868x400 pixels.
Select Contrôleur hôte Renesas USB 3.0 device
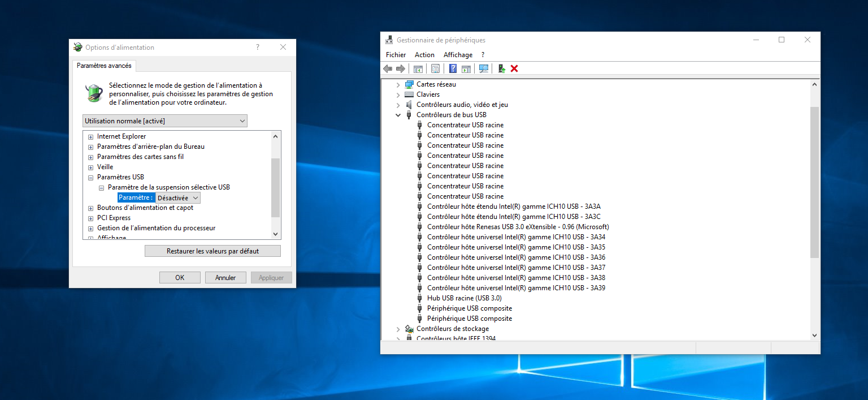point(518,227)
